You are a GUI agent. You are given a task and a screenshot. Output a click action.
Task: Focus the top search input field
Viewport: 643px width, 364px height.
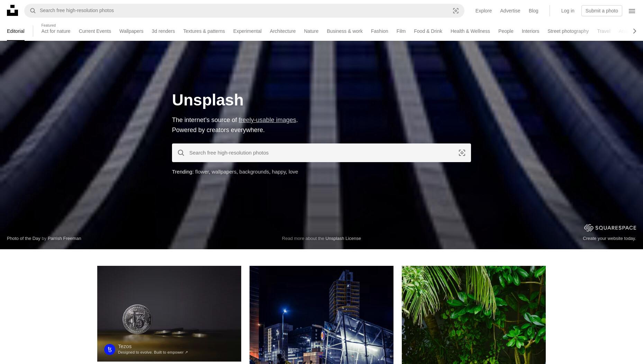point(244,11)
